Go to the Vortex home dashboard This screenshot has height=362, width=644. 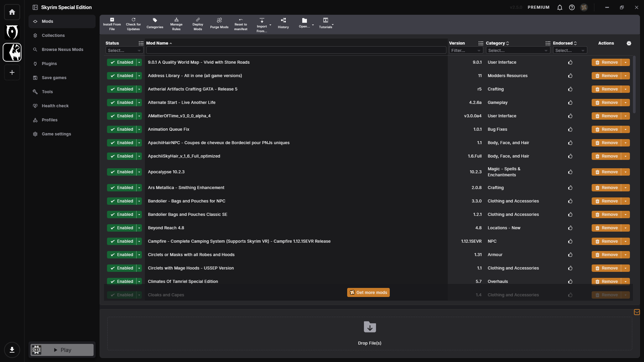point(12,12)
